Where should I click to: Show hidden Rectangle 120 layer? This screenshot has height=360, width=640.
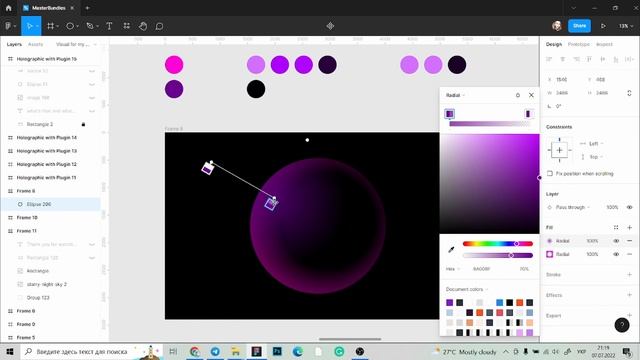92,258
